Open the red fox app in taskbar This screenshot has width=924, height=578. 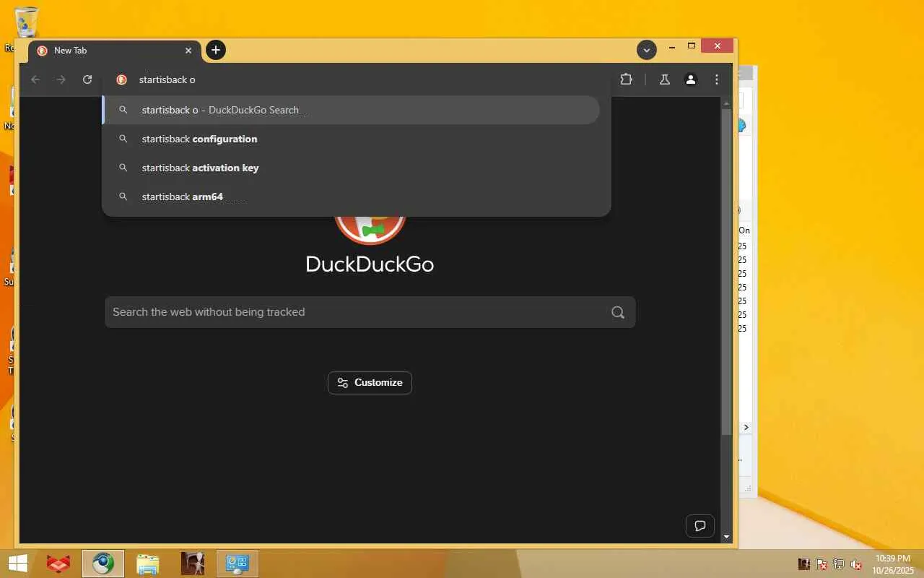click(58, 564)
